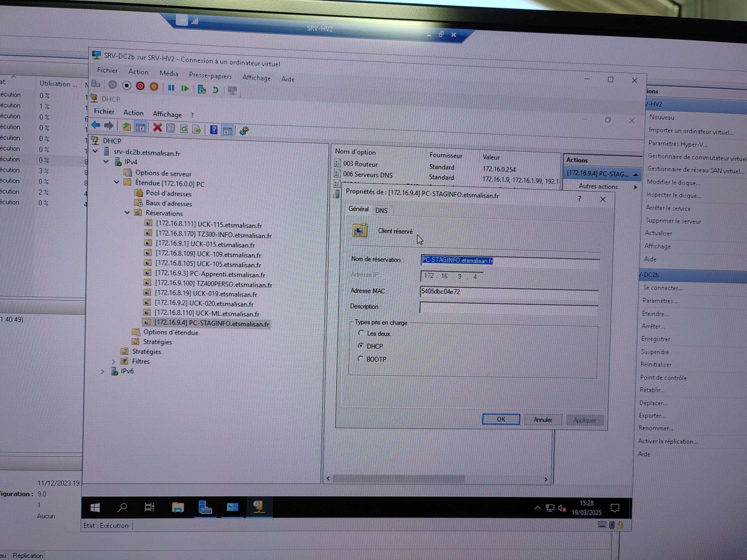Click the taskbar Search magnifier
747x560 pixels.
click(122, 507)
